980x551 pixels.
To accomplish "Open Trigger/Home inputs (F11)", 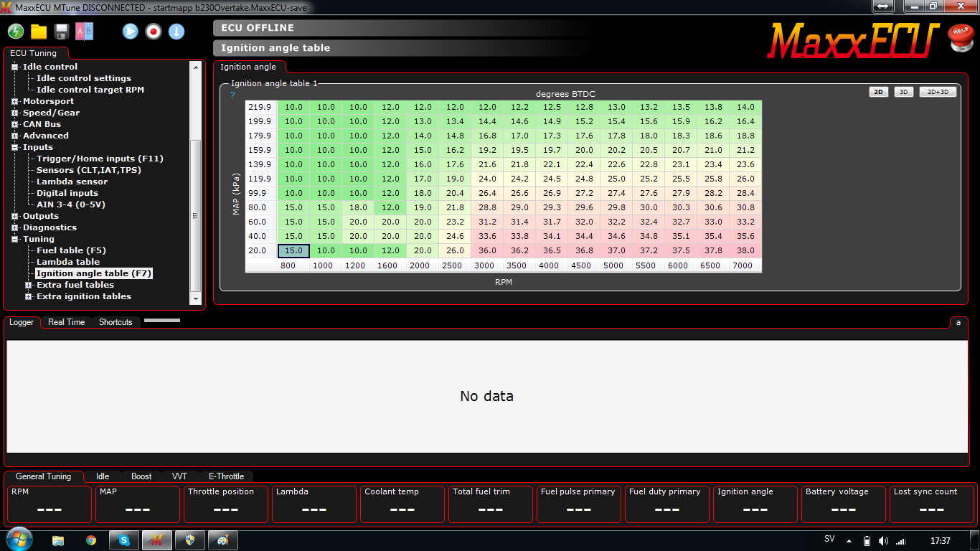I will [100, 159].
